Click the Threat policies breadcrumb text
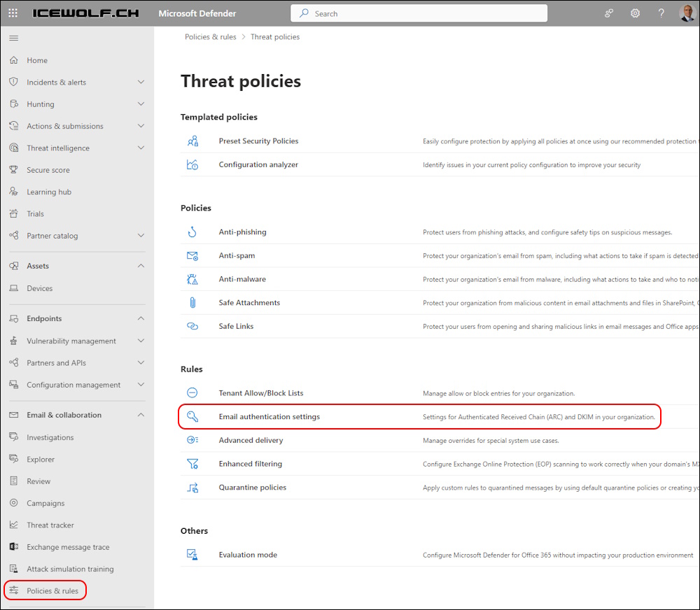700x610 pixels. pyautogui.click(x=275, y=36)
